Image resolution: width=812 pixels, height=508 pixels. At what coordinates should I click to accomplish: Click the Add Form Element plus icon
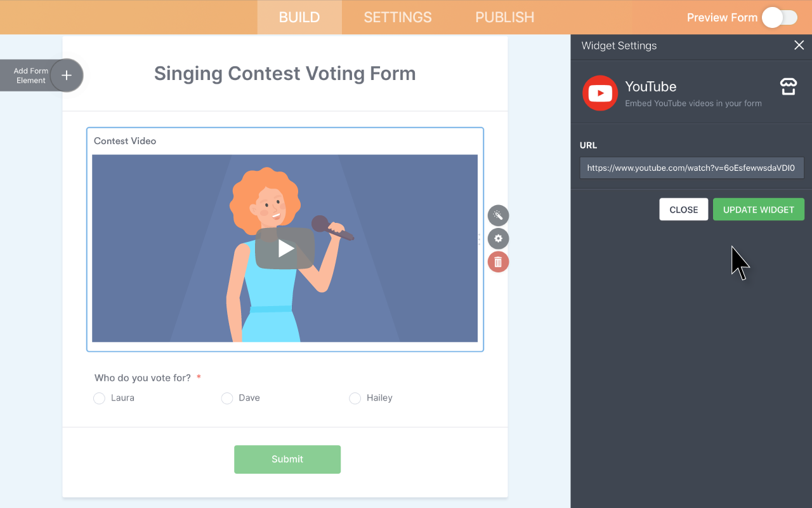click(66, 75)
